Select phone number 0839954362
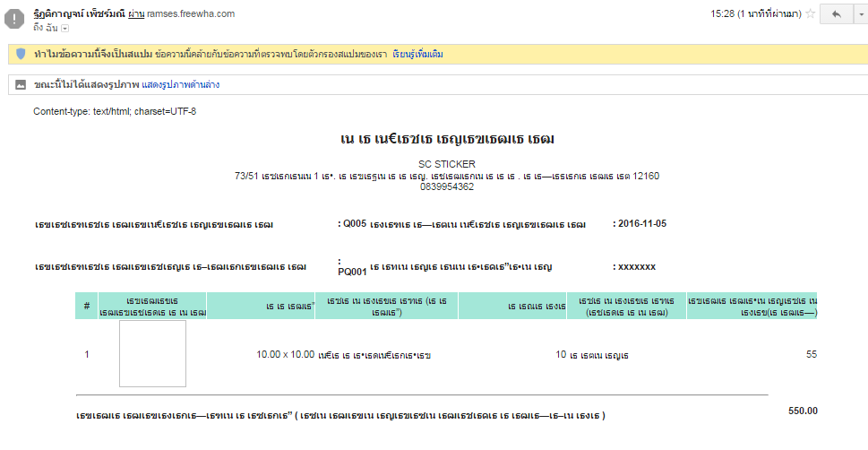Screen dimensions: 868x450 [x=447, y=186]
